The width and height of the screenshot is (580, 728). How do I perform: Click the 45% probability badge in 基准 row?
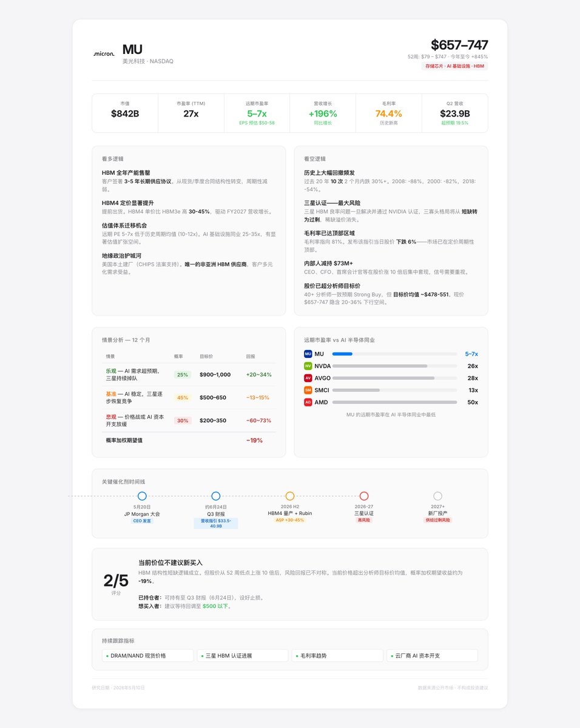pos(183,397)
